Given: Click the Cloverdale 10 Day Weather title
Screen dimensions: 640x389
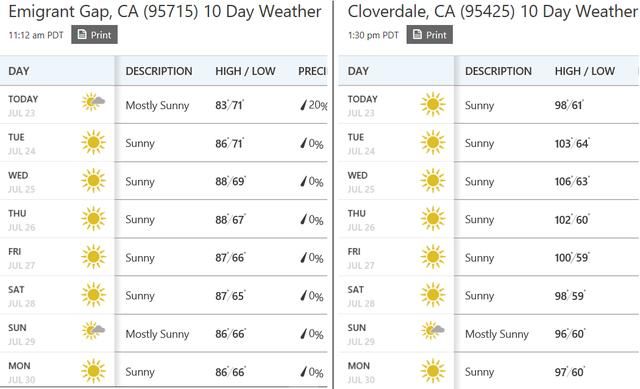Looking at the screenshot, I should point(493,11).
